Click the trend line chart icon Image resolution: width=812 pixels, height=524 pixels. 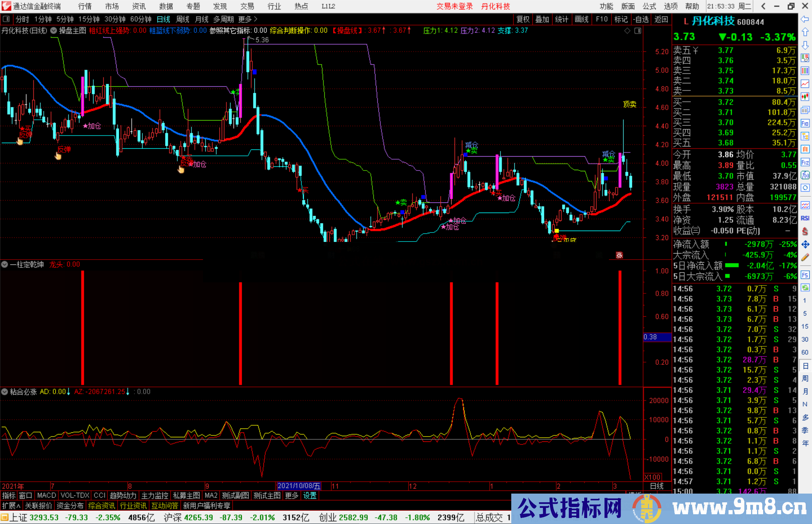point(805,83)
